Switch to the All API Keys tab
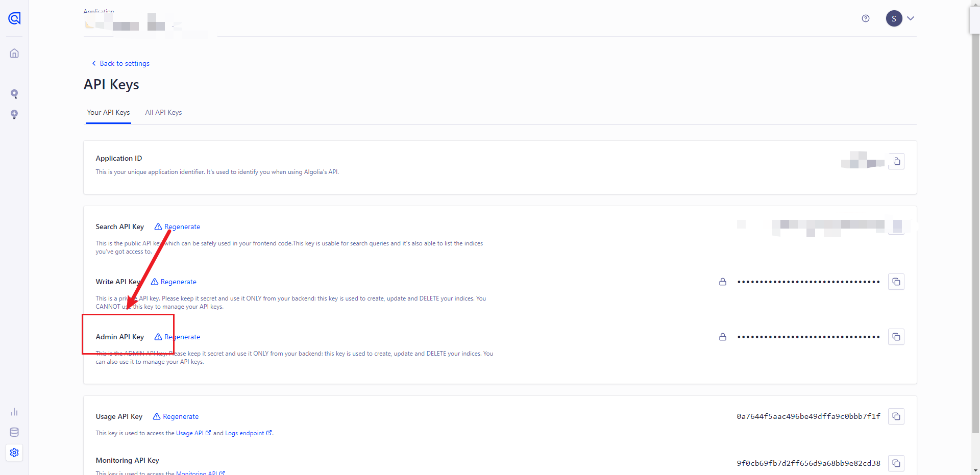The height and width of the screenshot is (475, 980). (163, 113)
